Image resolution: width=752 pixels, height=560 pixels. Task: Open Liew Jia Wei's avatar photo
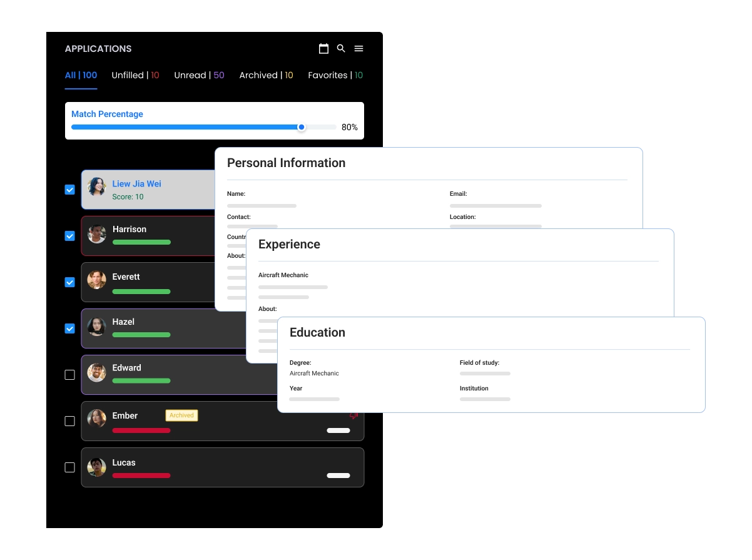[x=96, y=186]
